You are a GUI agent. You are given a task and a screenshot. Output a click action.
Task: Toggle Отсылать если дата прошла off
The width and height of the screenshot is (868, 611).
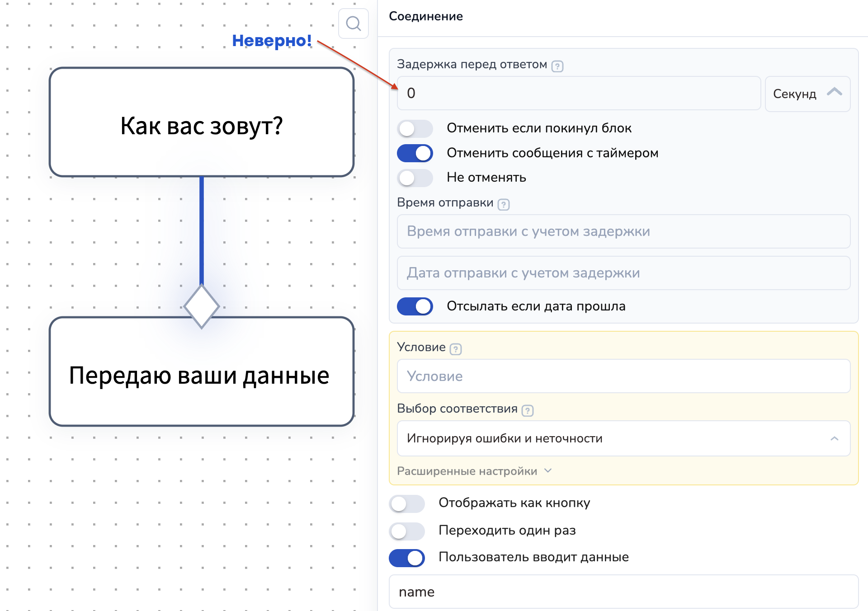[415, 306]
